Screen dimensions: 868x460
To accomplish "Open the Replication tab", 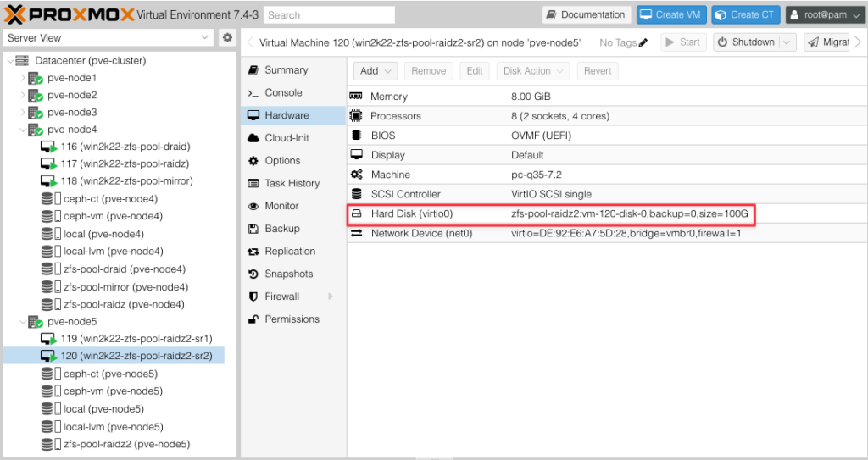I will pos(293,251).
